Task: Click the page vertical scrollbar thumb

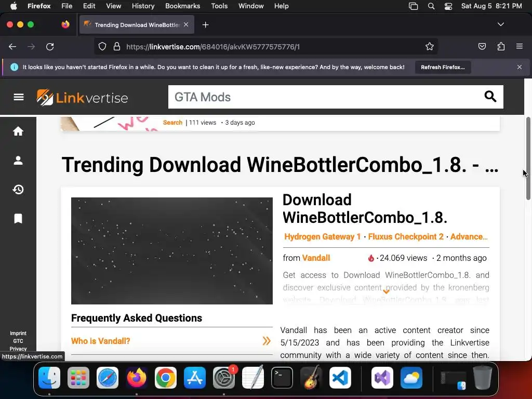Action: (x=528, y=158)
